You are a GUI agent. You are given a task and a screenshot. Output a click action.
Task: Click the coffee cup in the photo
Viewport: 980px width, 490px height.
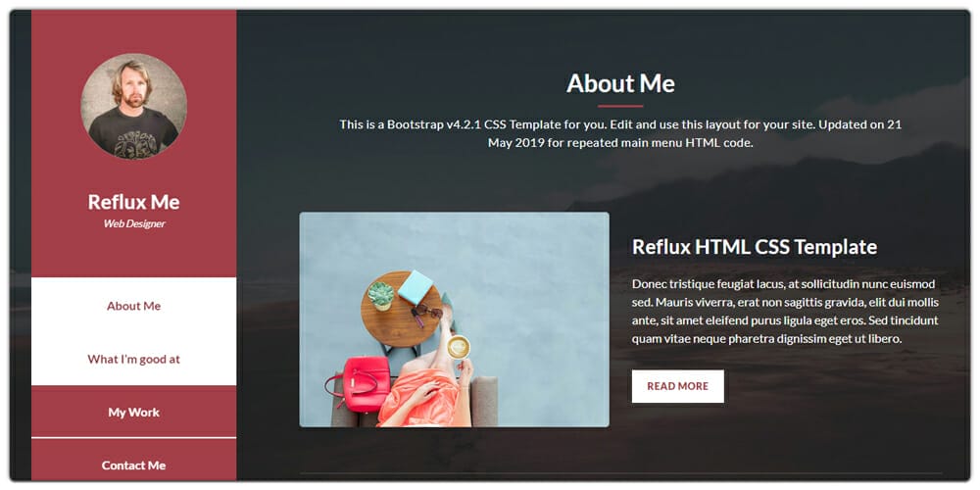[458, 347]
